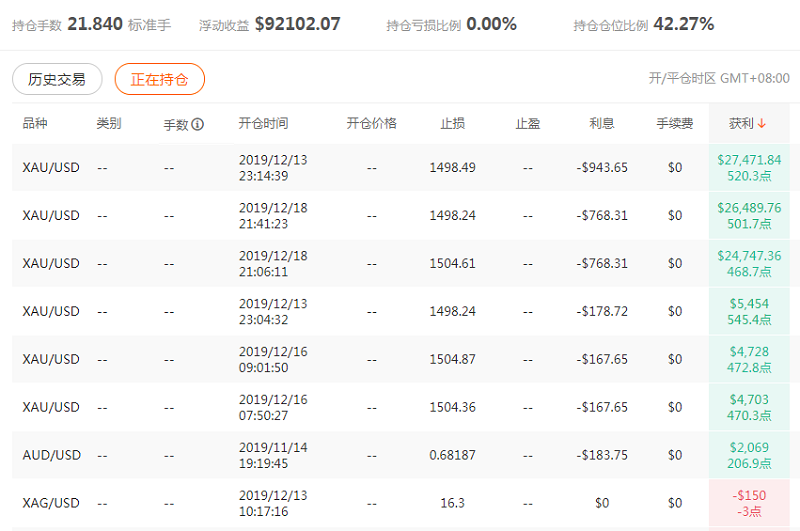Click the 开仓价格 column header
800x531 pixels.
click(372, 123)
